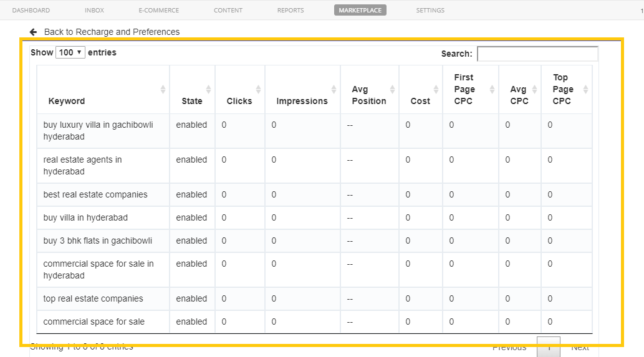Select keyword 'best real estate companies'

(95, 194)
